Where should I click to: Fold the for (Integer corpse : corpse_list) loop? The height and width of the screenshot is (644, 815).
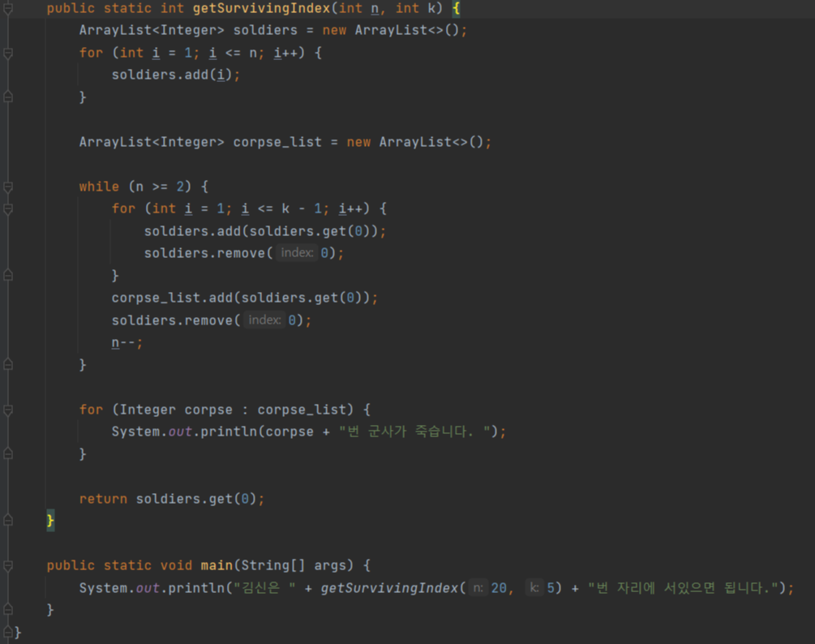pos(8,410)
